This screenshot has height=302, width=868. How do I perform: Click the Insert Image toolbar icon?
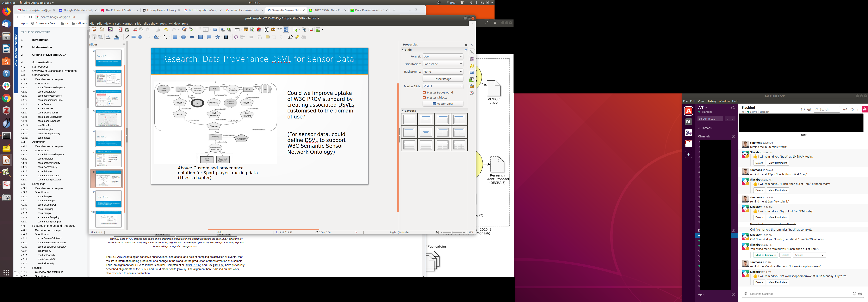click(246, 30)
